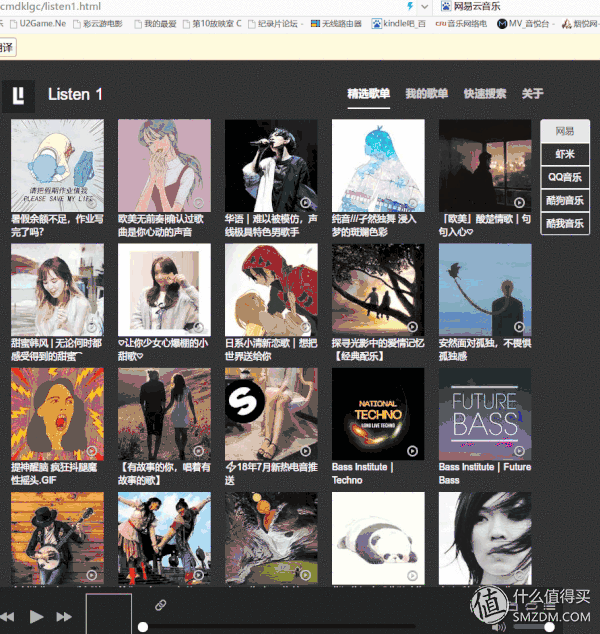The image size is (600, 634).
Task: Click the 翻译 button in the yellow bar
Action: 7,48
